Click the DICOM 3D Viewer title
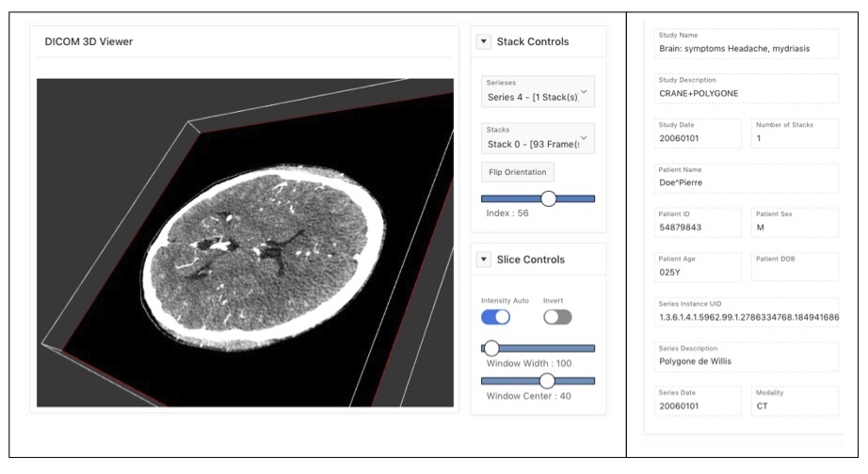Viewport: 868px width, 474px height. (x=88, y=41)
